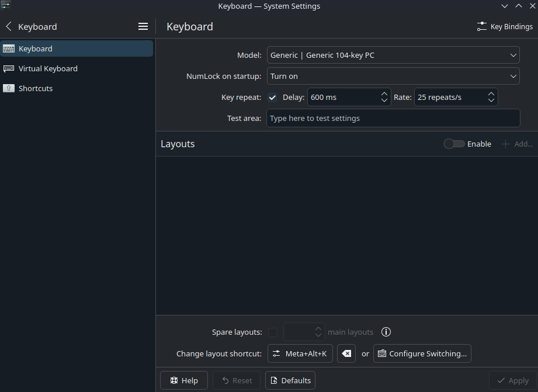Image resolution: width=538 pixels, height=392 pixels.
Task: Select Keyboard in the sidebar
Action: (x=77, y=48)
